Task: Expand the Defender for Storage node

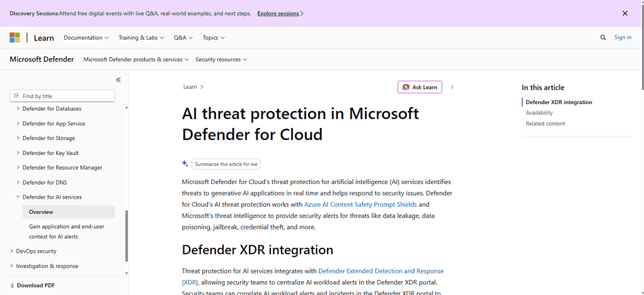Action: point(18,138)
